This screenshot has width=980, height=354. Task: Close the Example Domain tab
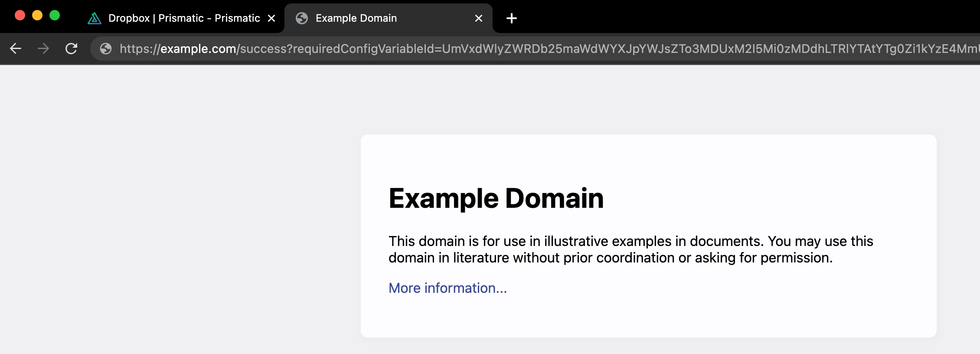coord(479,18)
